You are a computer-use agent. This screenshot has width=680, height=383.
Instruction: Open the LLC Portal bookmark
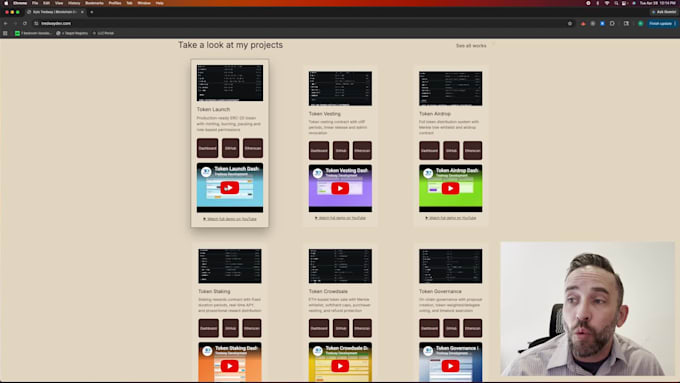click(103, 33)
